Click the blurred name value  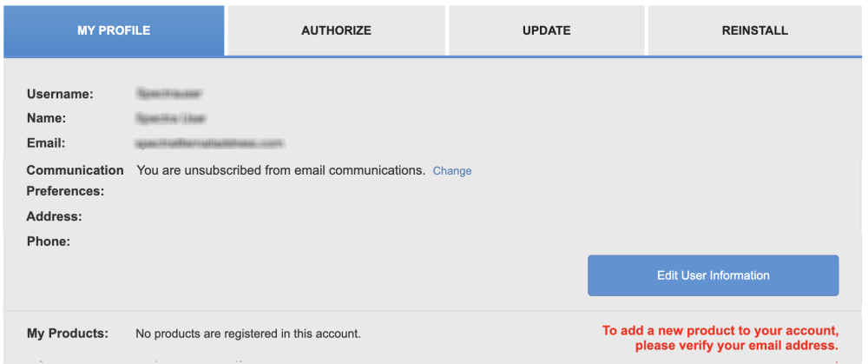171,118
